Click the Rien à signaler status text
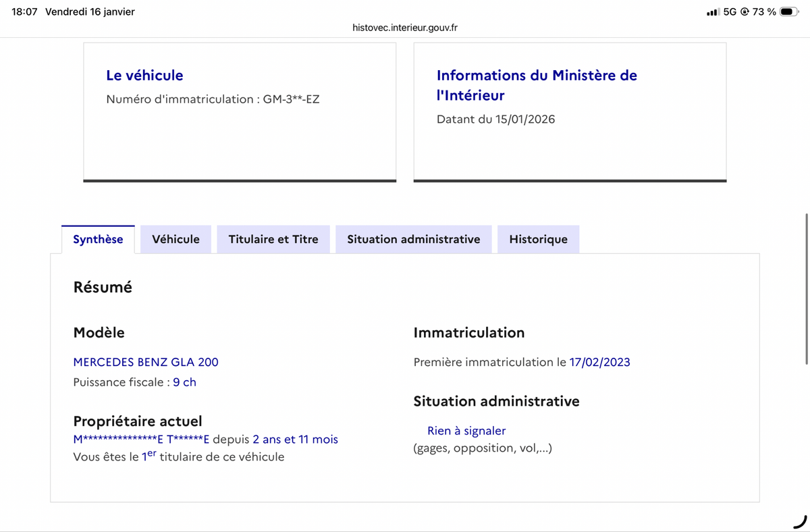Image resolution: width=810 pixels, height=532 pixels. [x=466, y=431]
